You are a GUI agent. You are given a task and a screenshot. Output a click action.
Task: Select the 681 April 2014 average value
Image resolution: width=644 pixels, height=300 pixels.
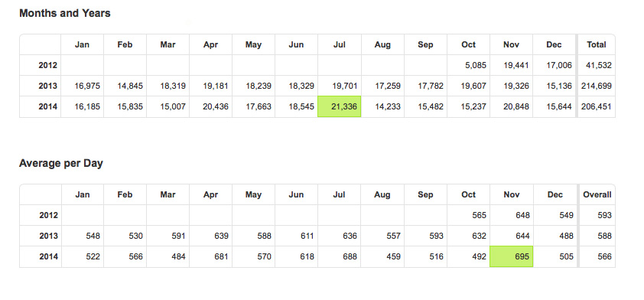pos(221,256)
